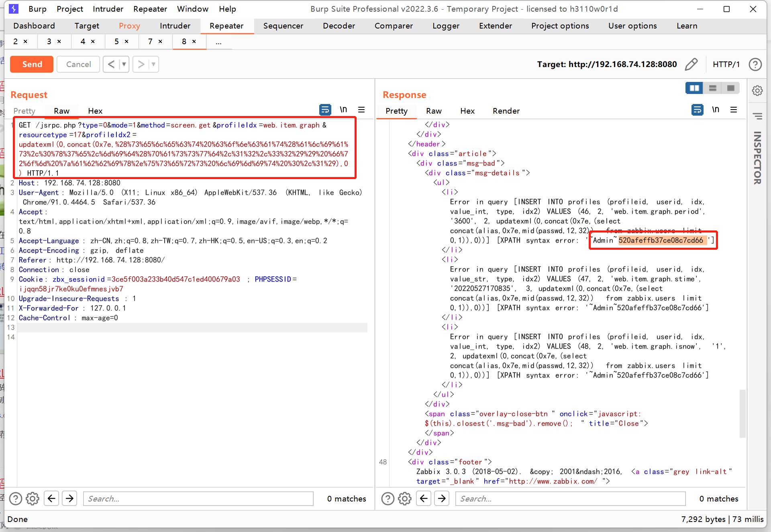The width and height of the screenshot is (771, 532).
Task: Open the Extender tab
Action: tap(496, 26)
